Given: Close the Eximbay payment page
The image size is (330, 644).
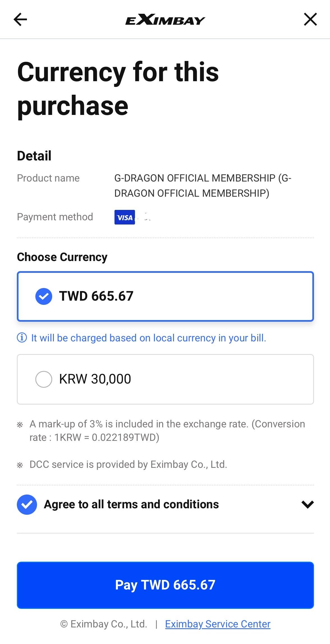Looking at the screenshot, I should (x=310, y=19).
